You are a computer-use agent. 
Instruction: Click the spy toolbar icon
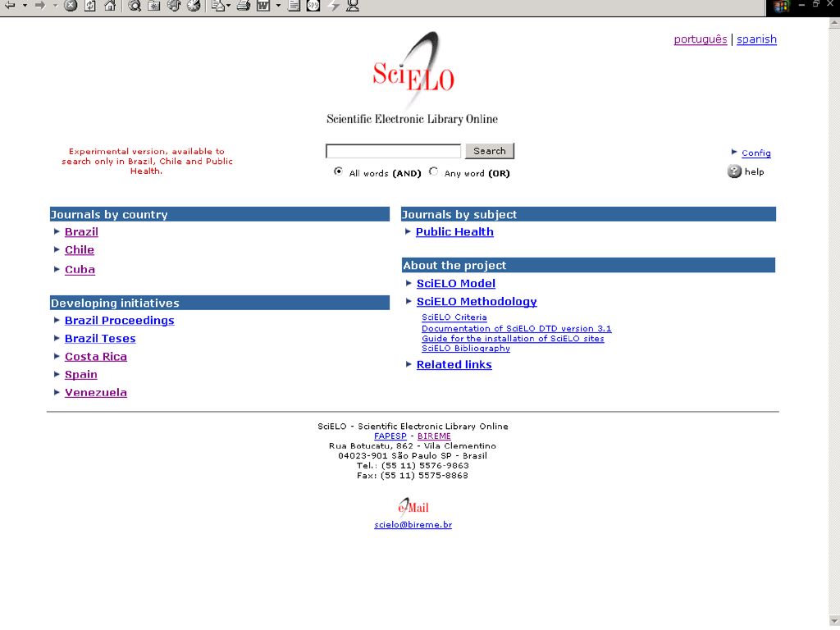point(313,6)
